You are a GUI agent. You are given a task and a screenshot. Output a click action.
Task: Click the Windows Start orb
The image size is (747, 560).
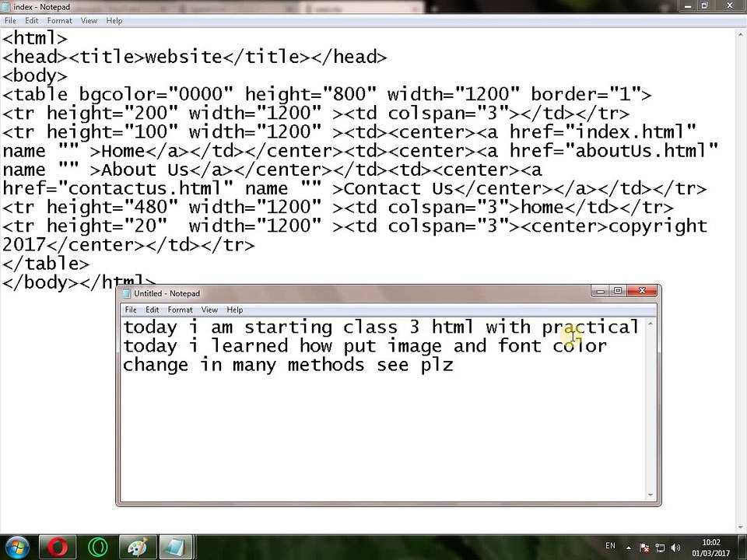pyautogui.click(x=16, y=547)
